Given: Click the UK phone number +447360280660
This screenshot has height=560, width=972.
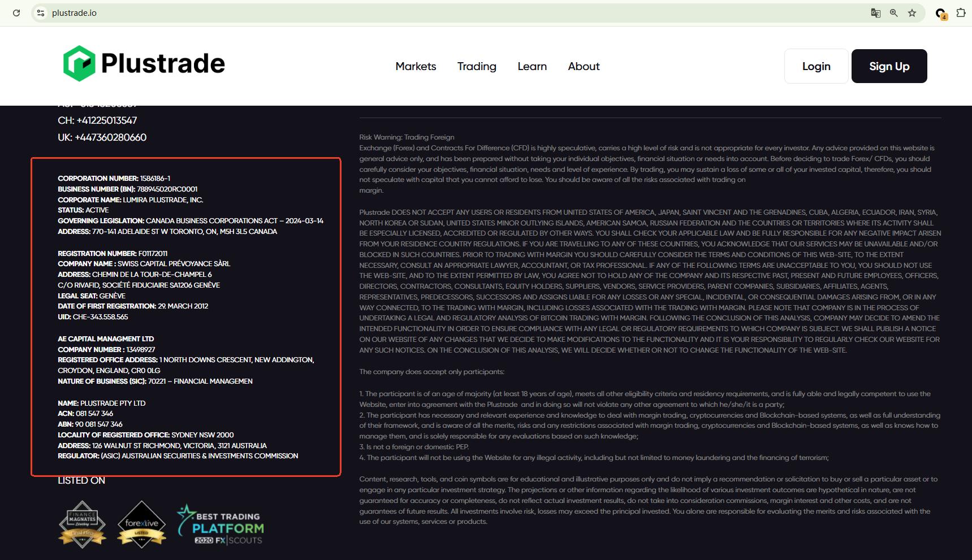Looking at the screenshot, I should tap(102, 137).
